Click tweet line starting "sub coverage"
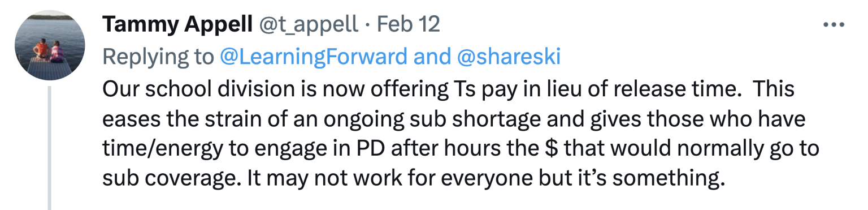 (414, 179)
